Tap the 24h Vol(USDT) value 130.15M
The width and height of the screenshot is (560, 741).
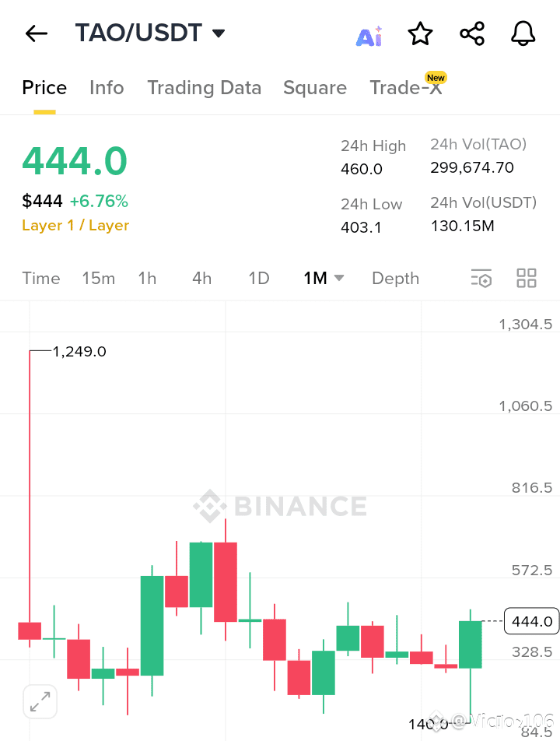click(462, 226)
